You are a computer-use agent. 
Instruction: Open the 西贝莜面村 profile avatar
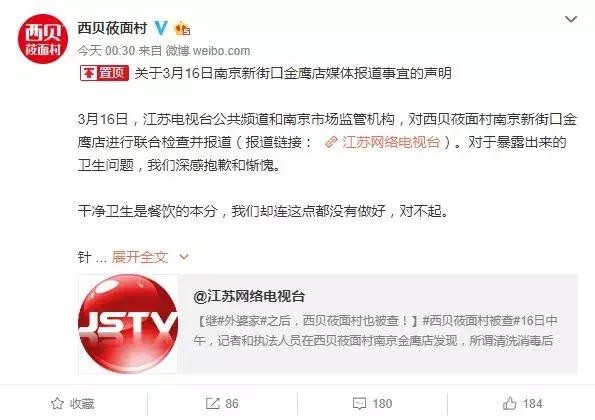[x=42, y=39]
